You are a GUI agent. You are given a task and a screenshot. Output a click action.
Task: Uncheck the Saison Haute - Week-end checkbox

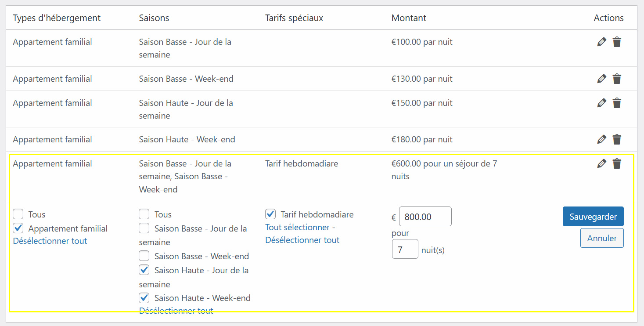[x=144, y=298]
